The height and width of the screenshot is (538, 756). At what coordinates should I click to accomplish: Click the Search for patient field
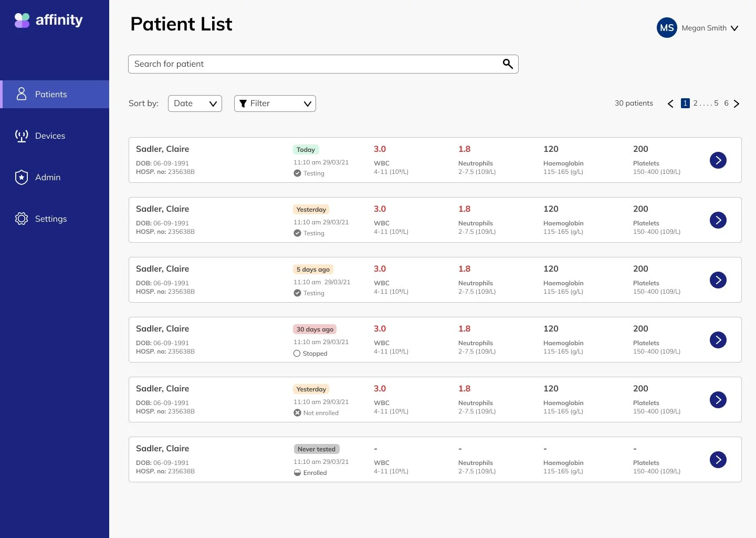[x=315, y=64]
